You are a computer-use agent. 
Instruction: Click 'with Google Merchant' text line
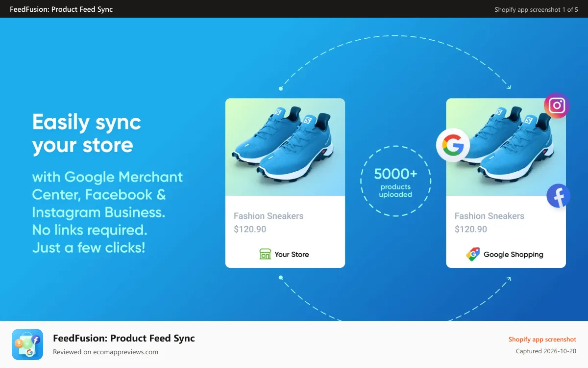pyautogui.click(x=107, y=177)
